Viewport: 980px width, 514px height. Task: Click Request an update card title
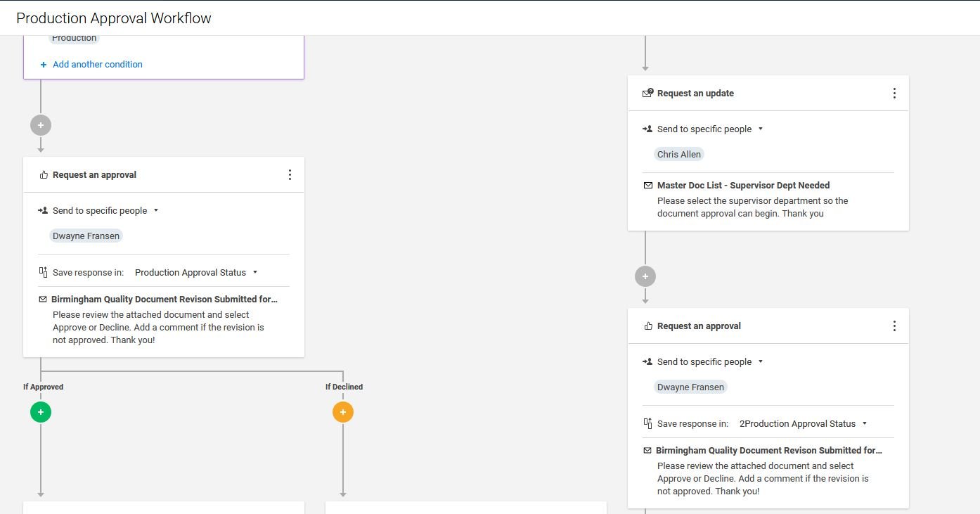[695, 94]
